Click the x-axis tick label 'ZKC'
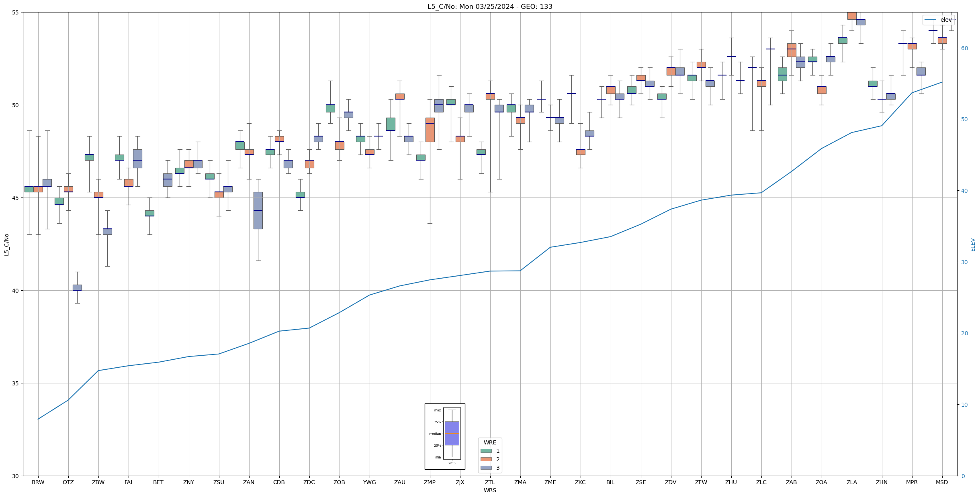 click(x=581, y=482)
